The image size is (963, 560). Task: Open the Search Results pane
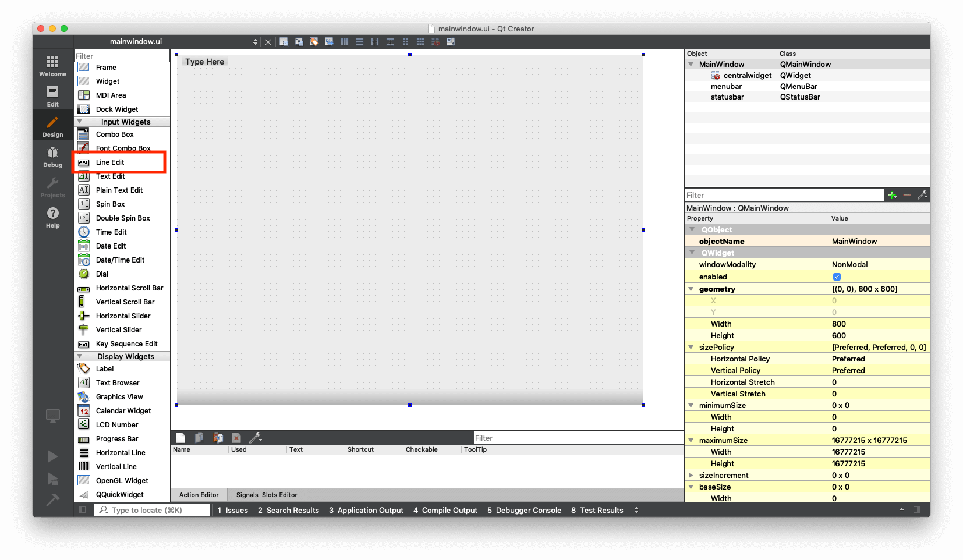coord(288,510)
